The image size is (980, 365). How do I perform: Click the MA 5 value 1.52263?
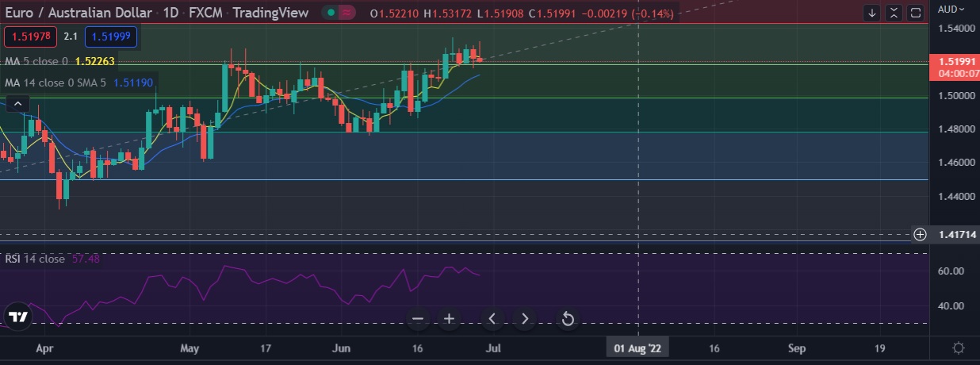[x=95, y=60]
